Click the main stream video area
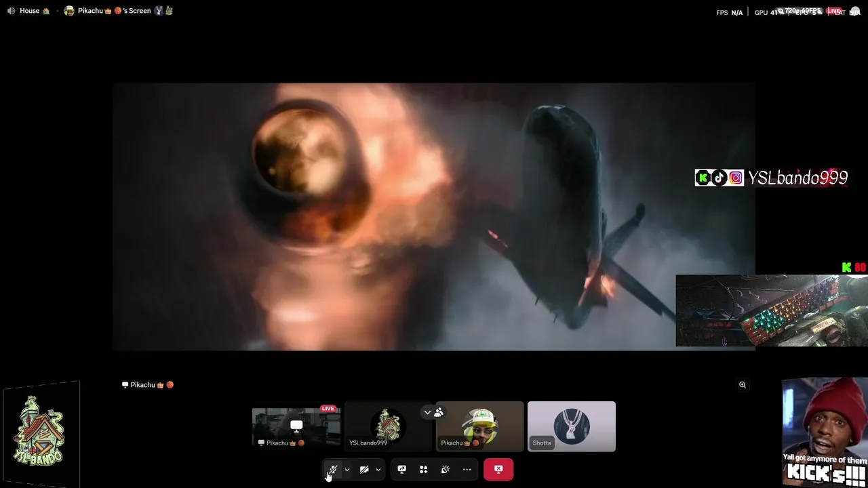The height and width of the screenshot is (488, 868). (434, 217)
